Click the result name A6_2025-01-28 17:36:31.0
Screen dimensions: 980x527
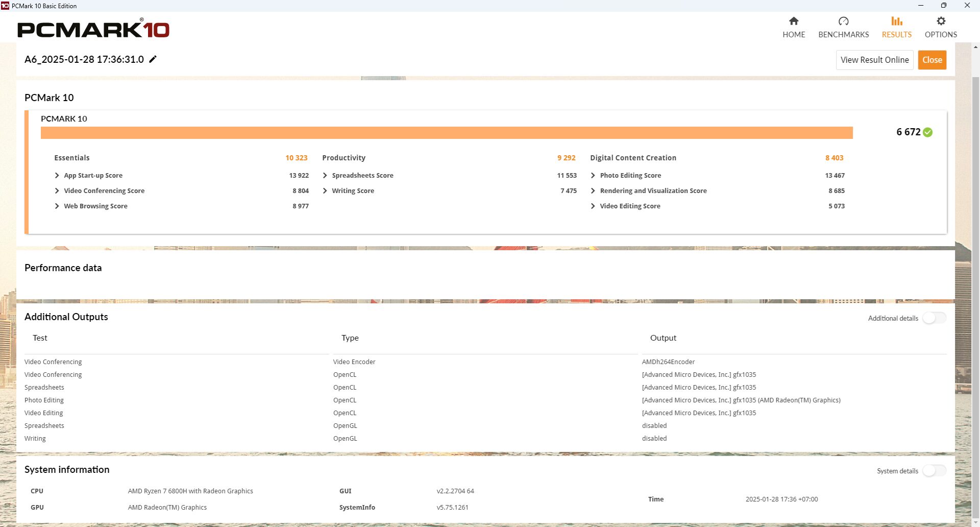[x=84, y=59]
